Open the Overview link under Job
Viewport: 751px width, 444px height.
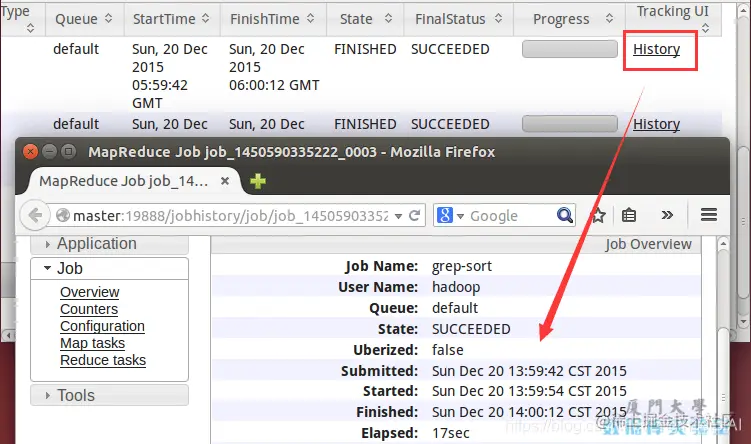[90, 292]
